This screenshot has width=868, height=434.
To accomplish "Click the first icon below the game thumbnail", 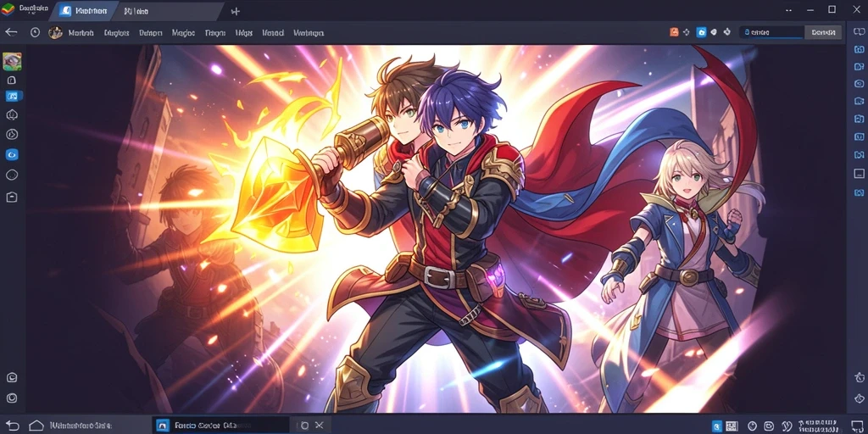I will [x=12, y=81].
